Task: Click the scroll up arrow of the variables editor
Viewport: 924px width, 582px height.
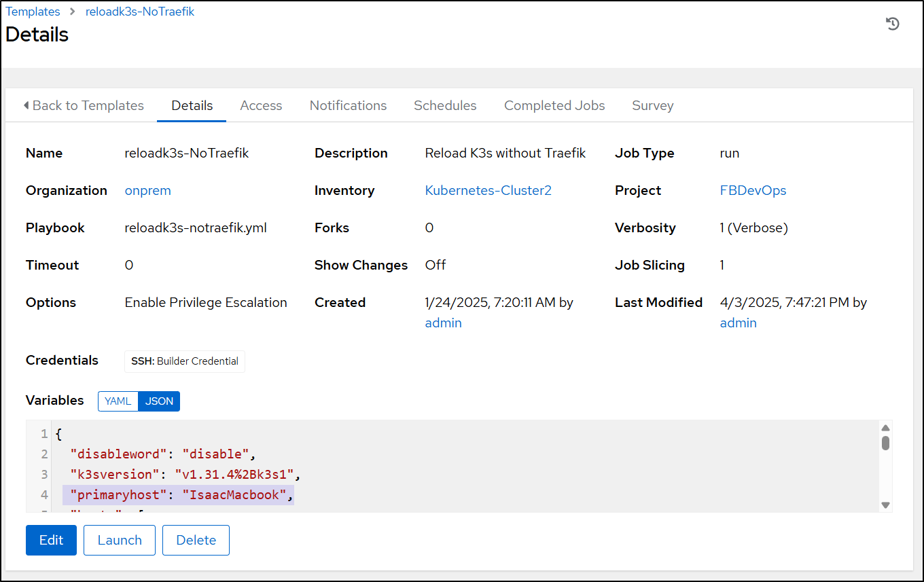Action: coord(885,428)
